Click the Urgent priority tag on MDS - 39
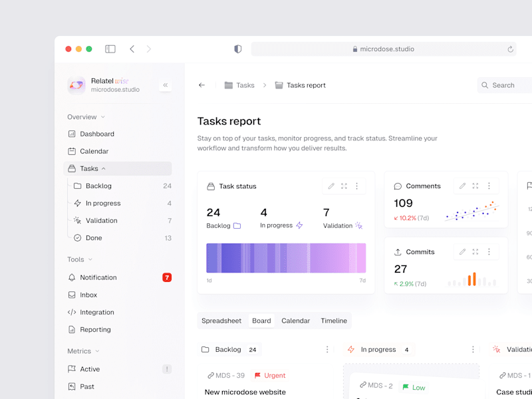The image size is (532, 399). pyautogui.click(x=270, y=376)
